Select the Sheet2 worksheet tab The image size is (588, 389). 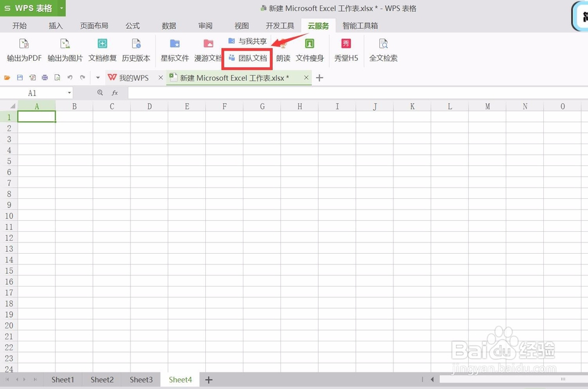(101, 380)
